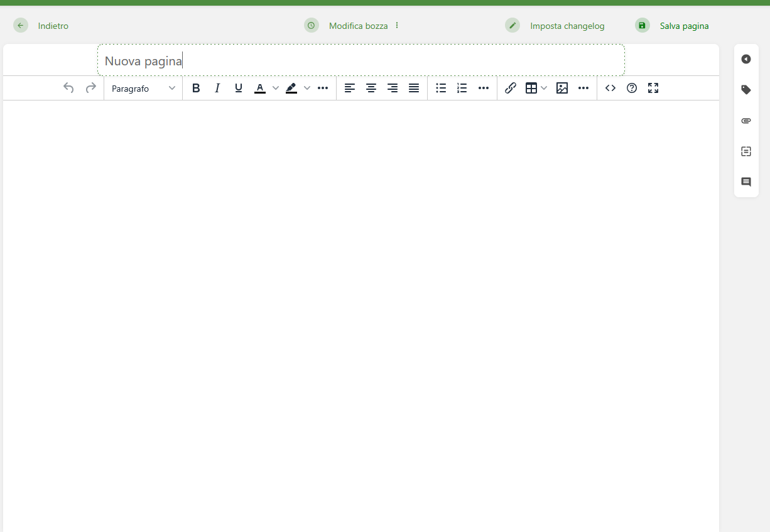Screen dimensions: 770x532
Task: Insert a numbered list
Action: coord(462,88)
